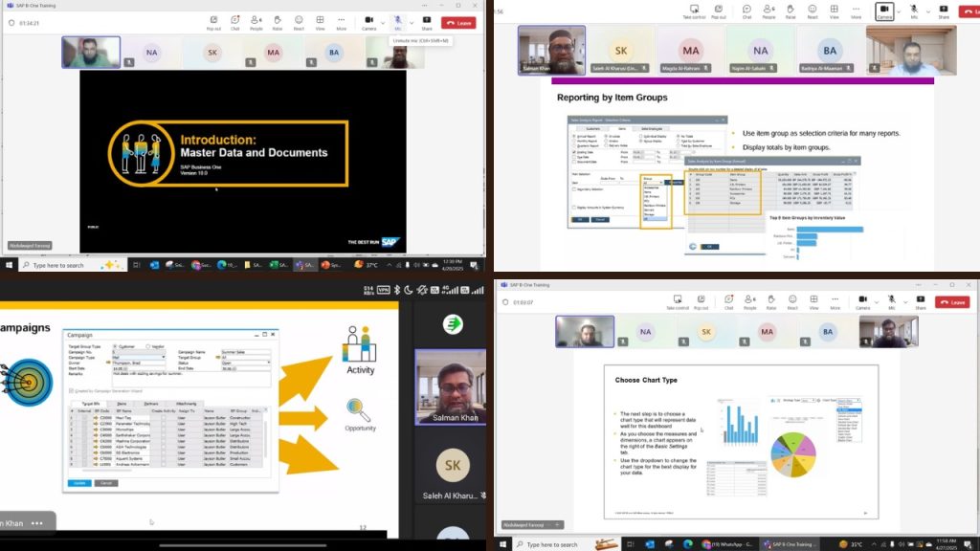Open WhatsApp Chrome taskbar button
Image resolution: width=980 pixels, height=551 pixels.
[727, 544]
